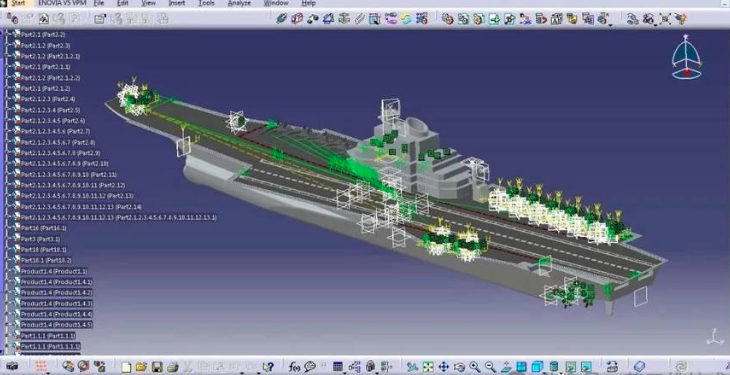Viewport: 730px width, 375px height.
Task: Insert a new Component
Action: coord(448,19)
